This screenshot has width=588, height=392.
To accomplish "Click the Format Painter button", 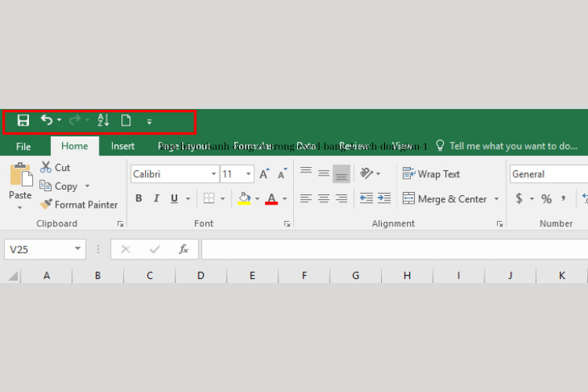I will click(78, 205).
